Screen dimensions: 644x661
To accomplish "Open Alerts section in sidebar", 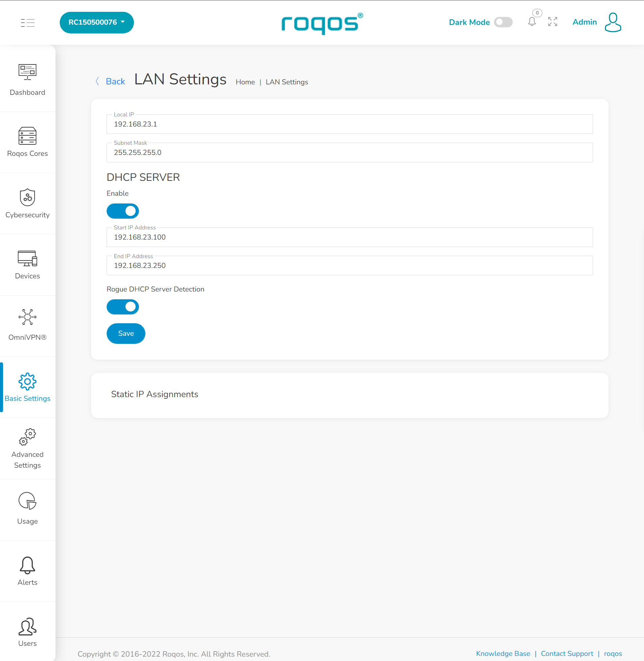I will [x=27, y=571].
